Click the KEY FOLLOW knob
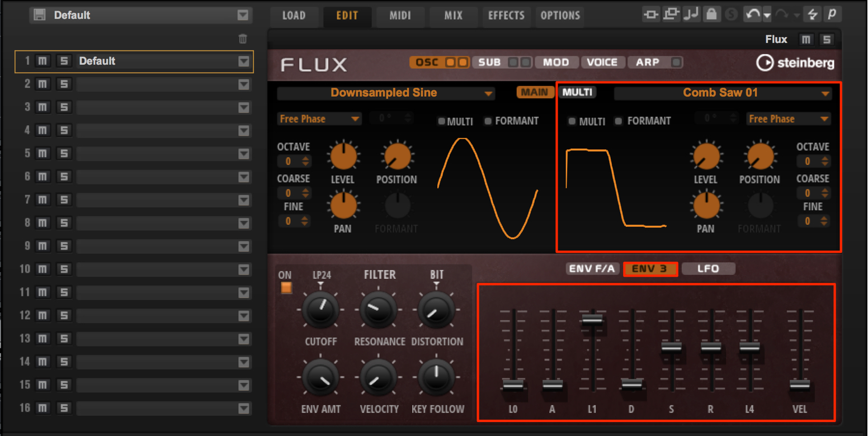This screenshot has width=868, height=436. (x=437, y=377)
